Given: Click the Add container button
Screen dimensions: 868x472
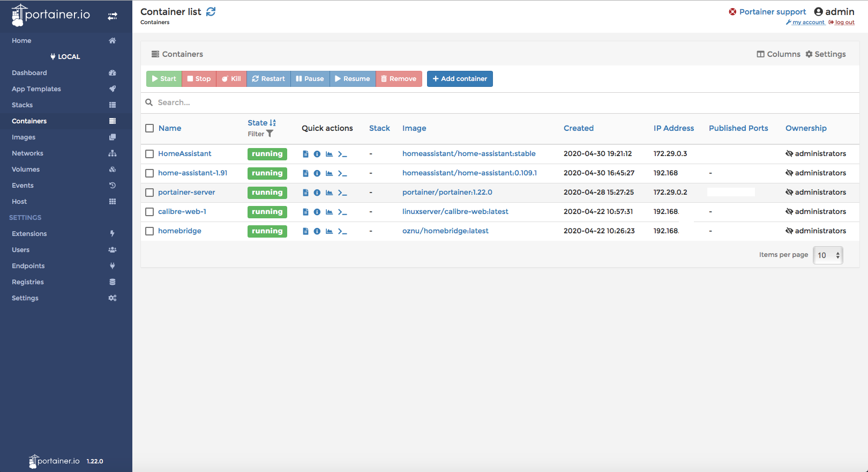Looking at the screenshot, I should [460, 79].
